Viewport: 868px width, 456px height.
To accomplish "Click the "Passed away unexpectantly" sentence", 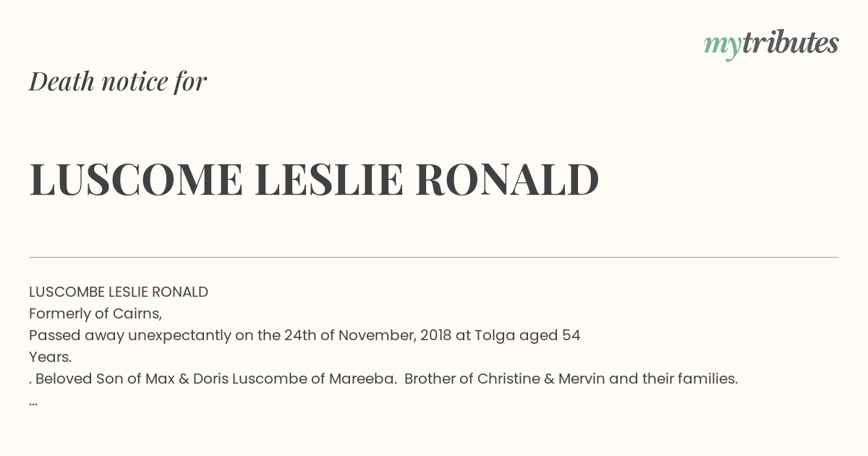I will [145, 335].
